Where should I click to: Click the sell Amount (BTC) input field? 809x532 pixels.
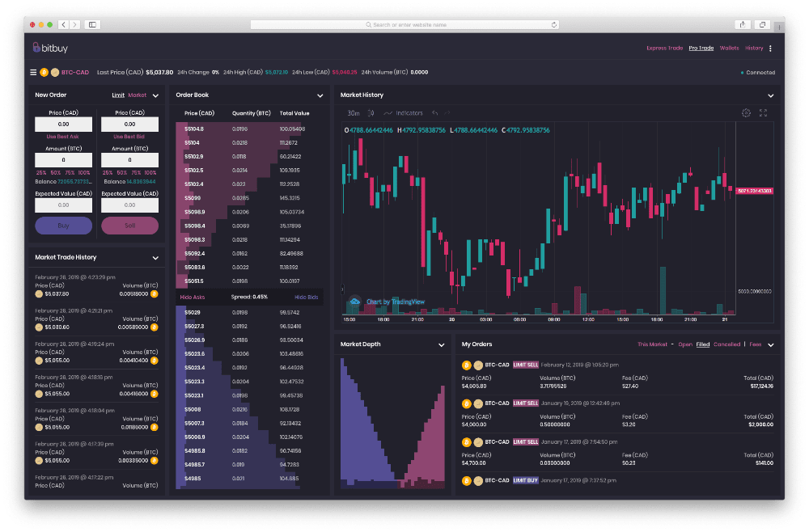(129, 160)
